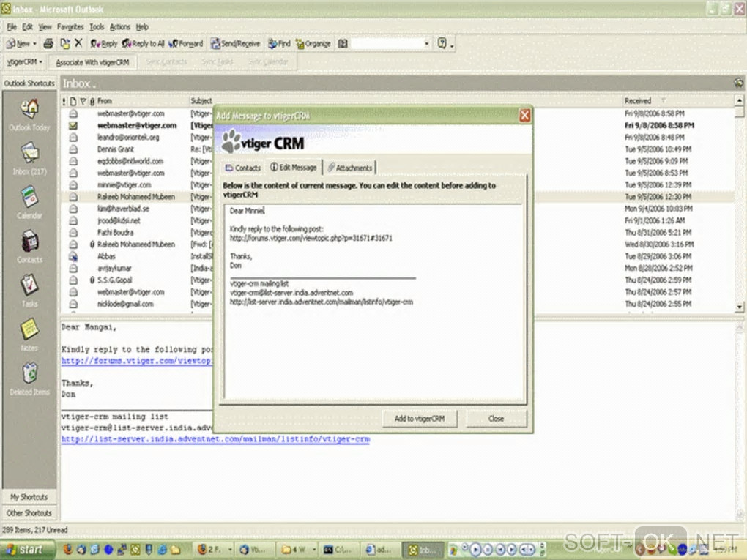Screen dimensions: 747x560
Task: Open the Actions menu
Action: pos(119,27)
